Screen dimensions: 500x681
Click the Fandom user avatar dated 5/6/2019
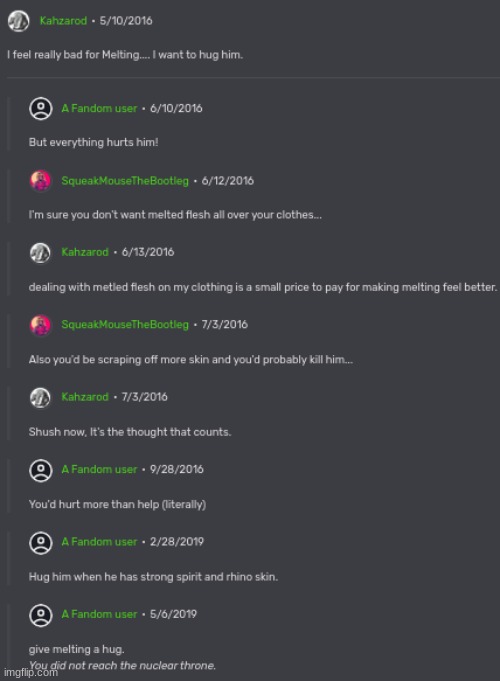click(x=41, y=615)
